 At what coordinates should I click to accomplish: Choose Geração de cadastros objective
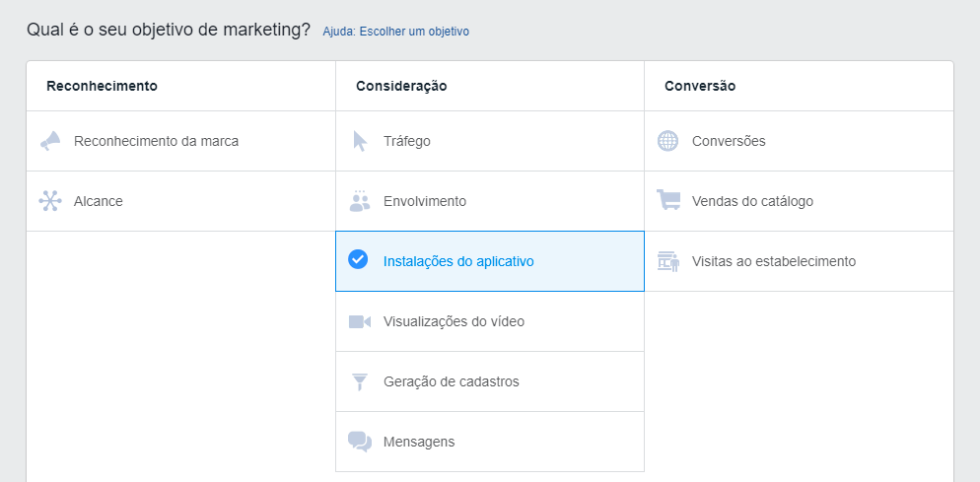tap(451, 381)
